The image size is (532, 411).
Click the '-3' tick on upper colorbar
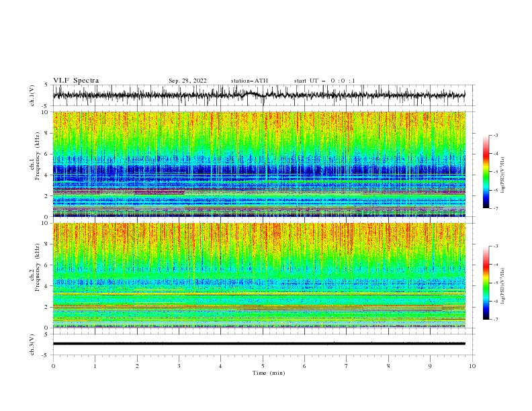click(x=495, y=135)
